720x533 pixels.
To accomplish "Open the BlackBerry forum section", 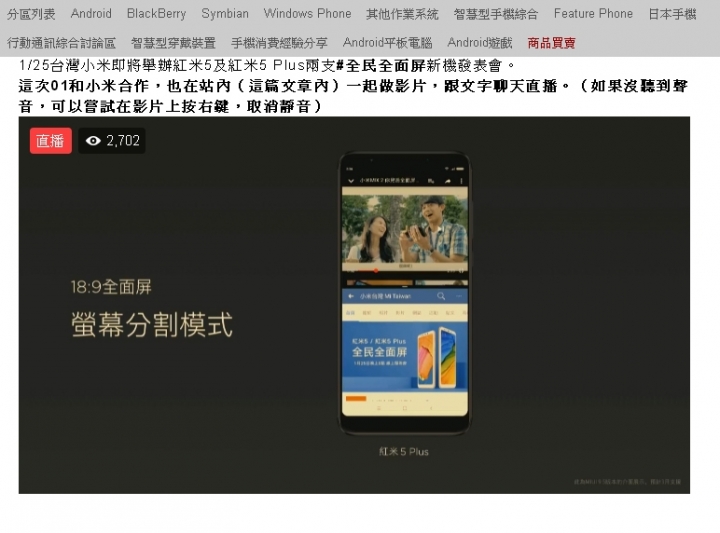I will pyautogui.click(x=157, y=14).
